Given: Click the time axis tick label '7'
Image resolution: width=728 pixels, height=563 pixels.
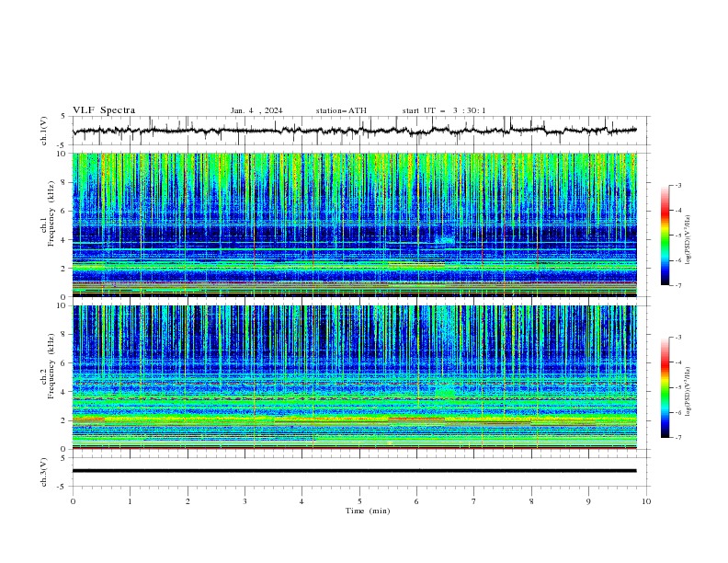Looking at the screenshot, I should click(x=474, y=501).
